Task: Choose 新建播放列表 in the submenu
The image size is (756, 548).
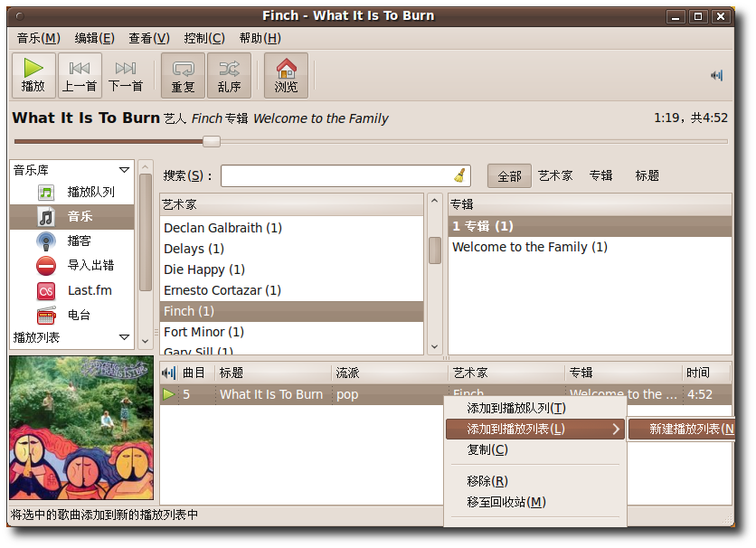Action: click(x=682, y=429)
